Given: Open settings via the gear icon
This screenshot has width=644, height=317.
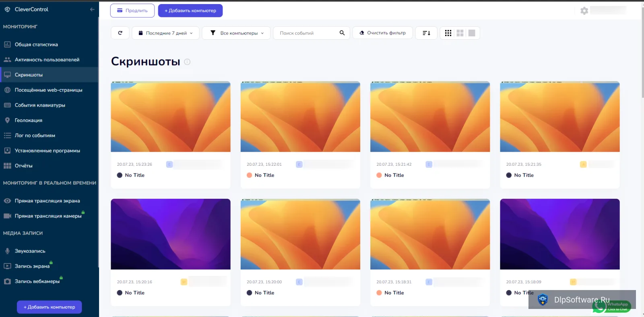Looking at the screenshot, I should pos(584,11).
